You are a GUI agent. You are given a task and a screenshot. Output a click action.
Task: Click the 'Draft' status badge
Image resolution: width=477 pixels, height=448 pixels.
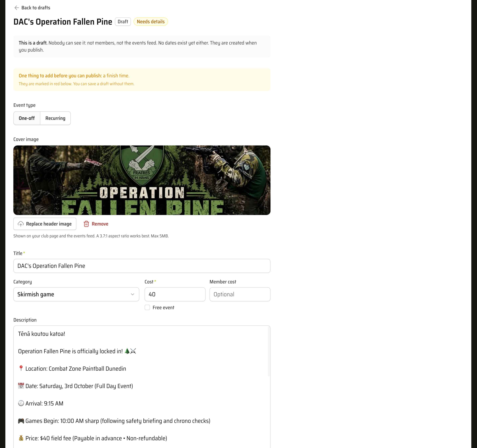(x=123, y=22)
